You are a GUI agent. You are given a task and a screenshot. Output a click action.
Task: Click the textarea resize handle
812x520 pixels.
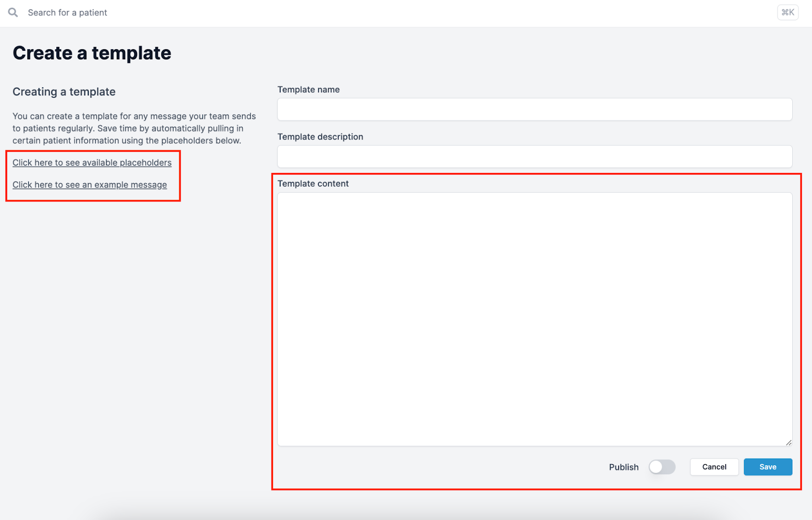790,442
